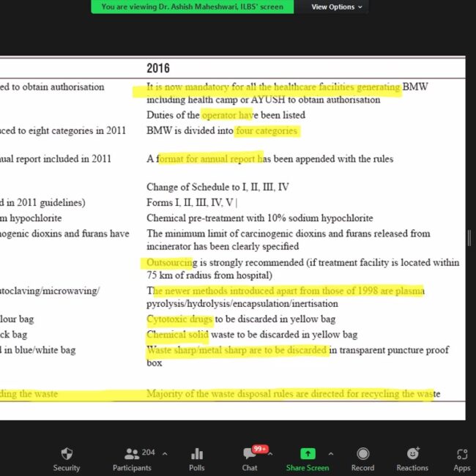The height and width of the screenshot is (476, 476).
Task: Open the Polls icon
Action: (196, 454)
